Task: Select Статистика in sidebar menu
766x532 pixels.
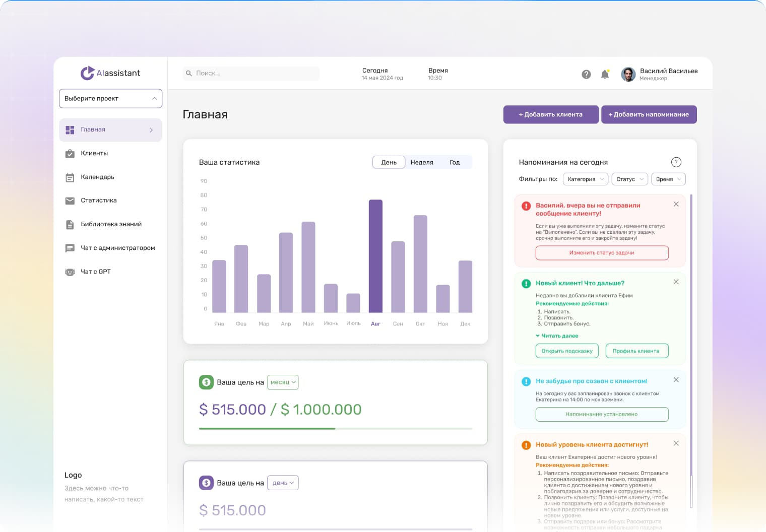Action: click(x=98, y=201)
